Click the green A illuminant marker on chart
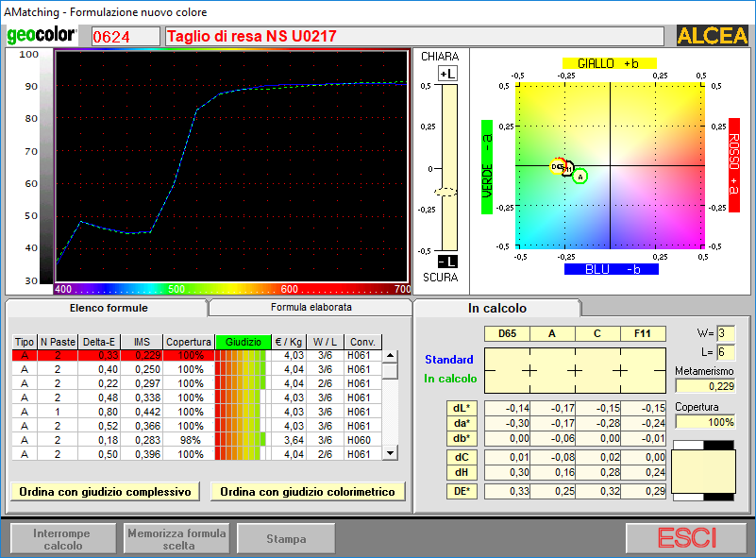This screenshot has width=756, height=558. (x=580, y=177)
